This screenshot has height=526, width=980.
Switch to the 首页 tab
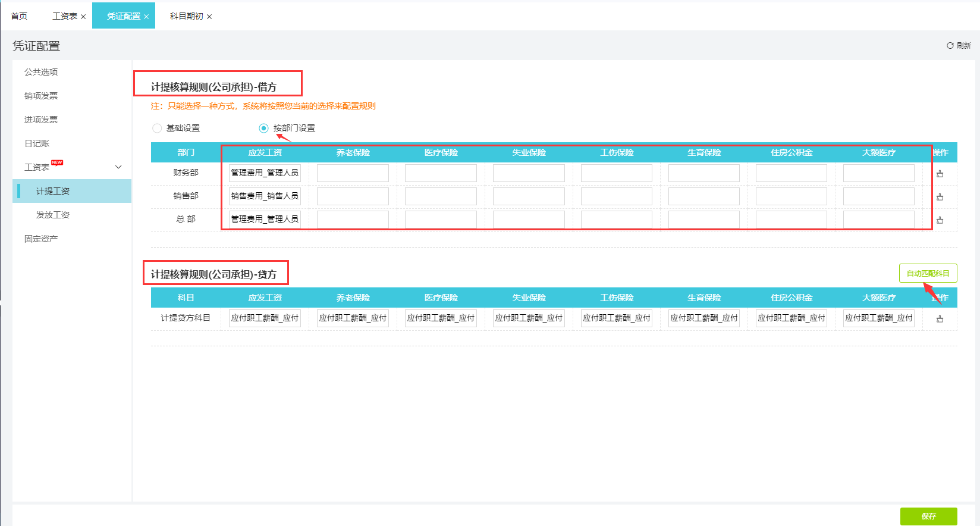tap(19, 16)
